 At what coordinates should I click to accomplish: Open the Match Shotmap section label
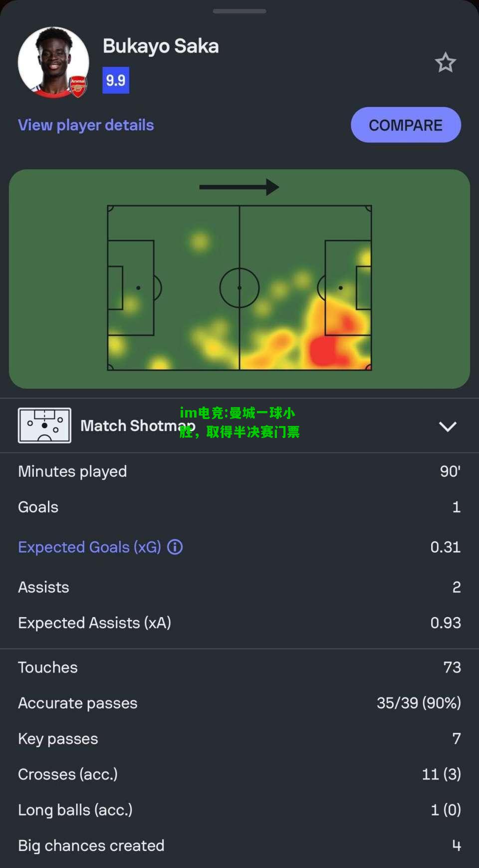138,426
